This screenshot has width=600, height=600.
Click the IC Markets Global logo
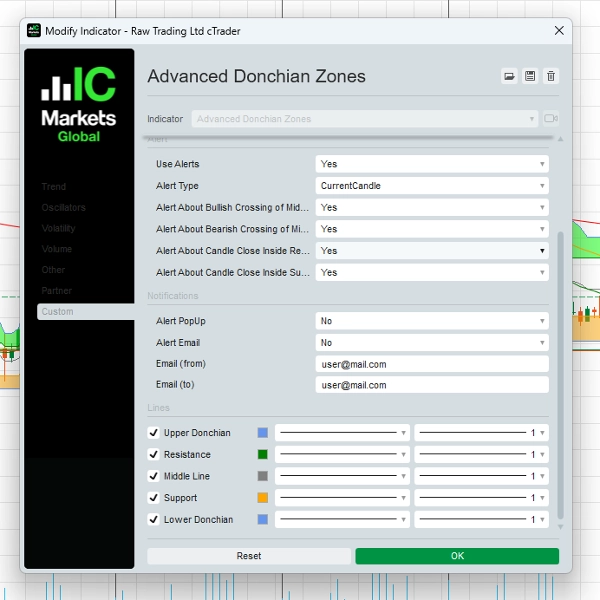point(78,106)
